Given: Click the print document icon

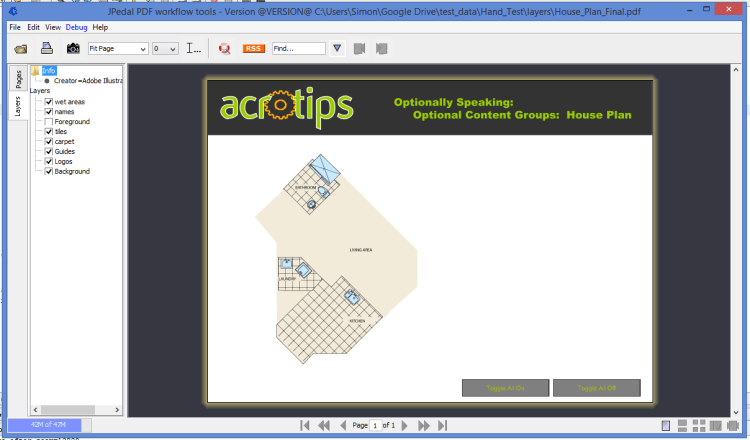Looking at the screenshot, I should pyautogui.click(x=46, y=48).
